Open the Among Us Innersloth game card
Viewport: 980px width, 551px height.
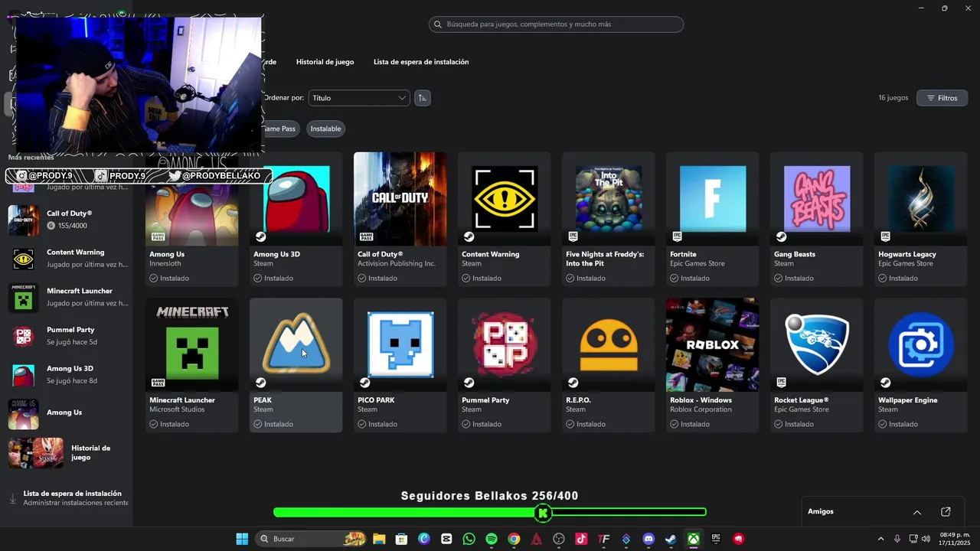click(191, 220)
